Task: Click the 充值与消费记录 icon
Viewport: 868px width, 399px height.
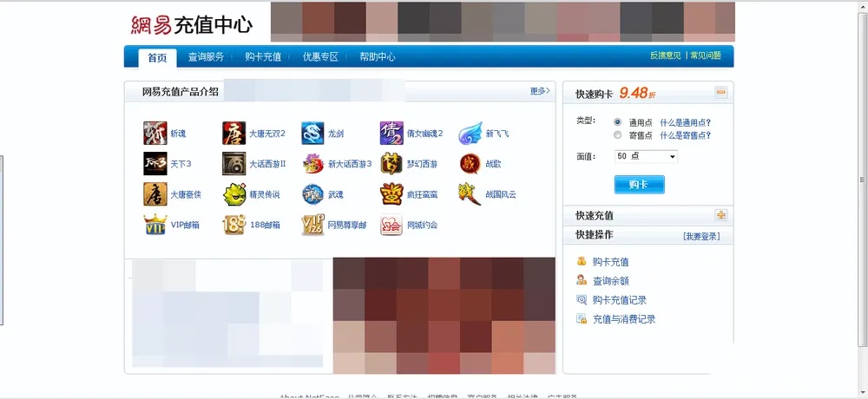Action: pyautogui.click(x=582, y=318)
